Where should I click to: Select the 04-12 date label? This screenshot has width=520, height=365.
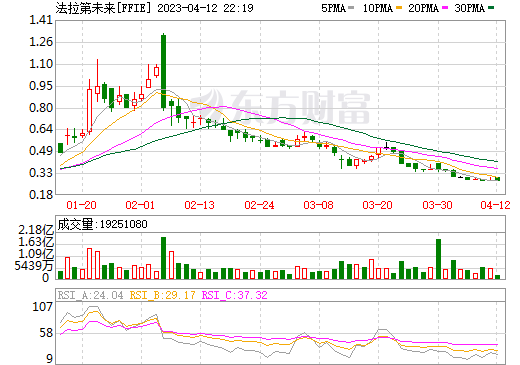[495, 205]
